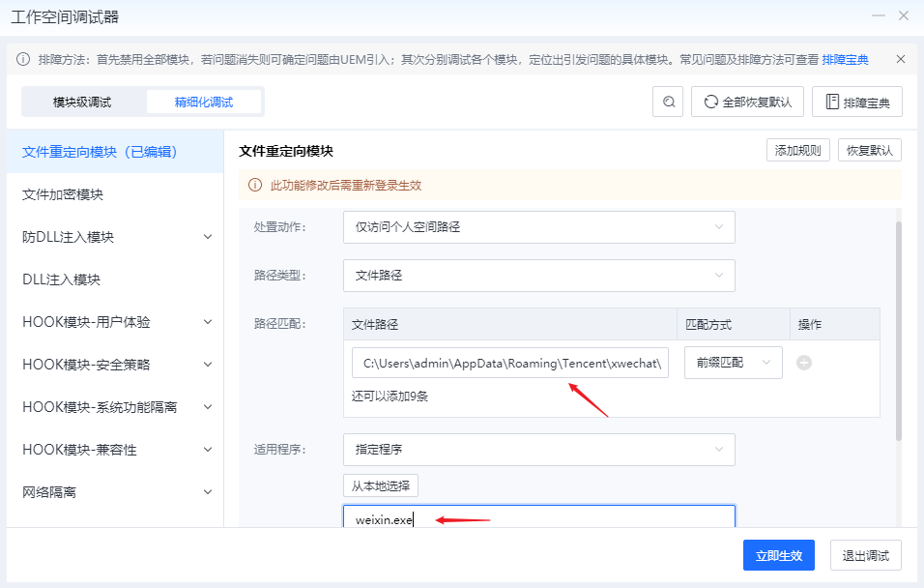
Task: Open the 处置动作 dropdown
Action: pyautogui.click(x=538, y=226)
